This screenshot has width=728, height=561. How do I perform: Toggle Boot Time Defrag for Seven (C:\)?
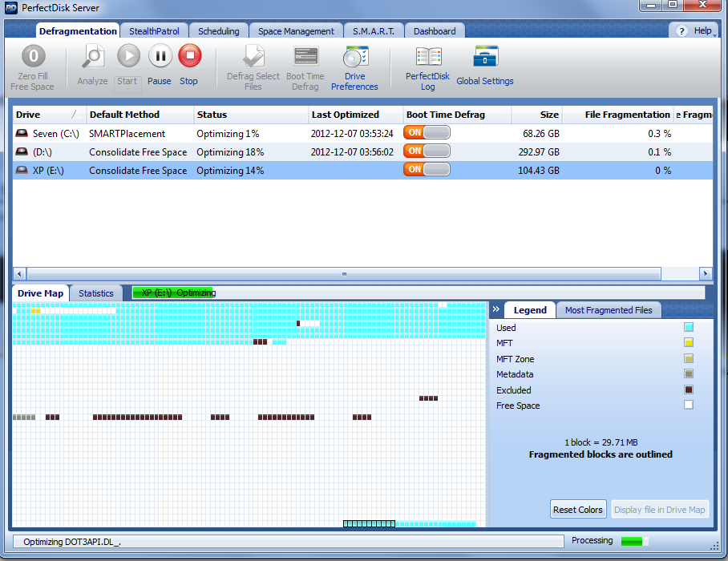427,132
